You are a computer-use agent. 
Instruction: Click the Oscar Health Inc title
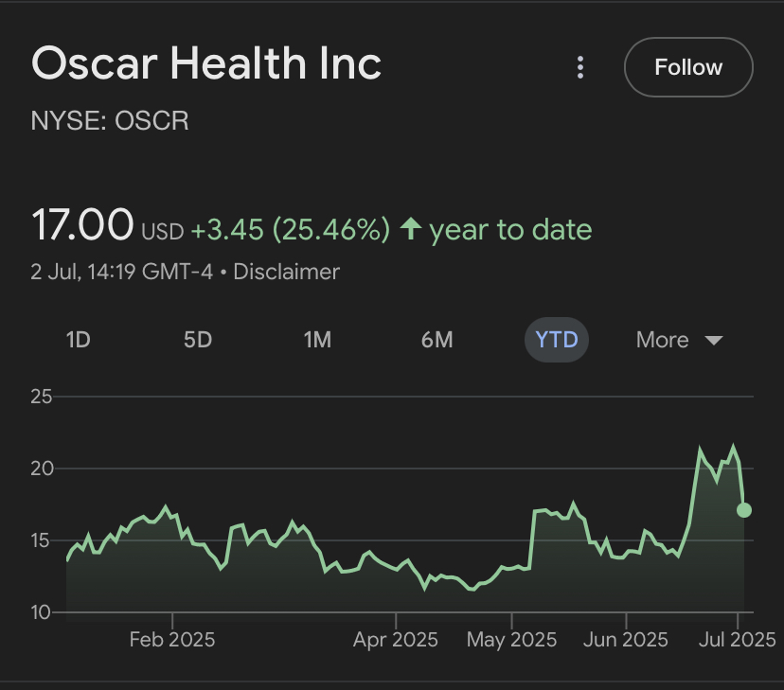click(206, 64)
